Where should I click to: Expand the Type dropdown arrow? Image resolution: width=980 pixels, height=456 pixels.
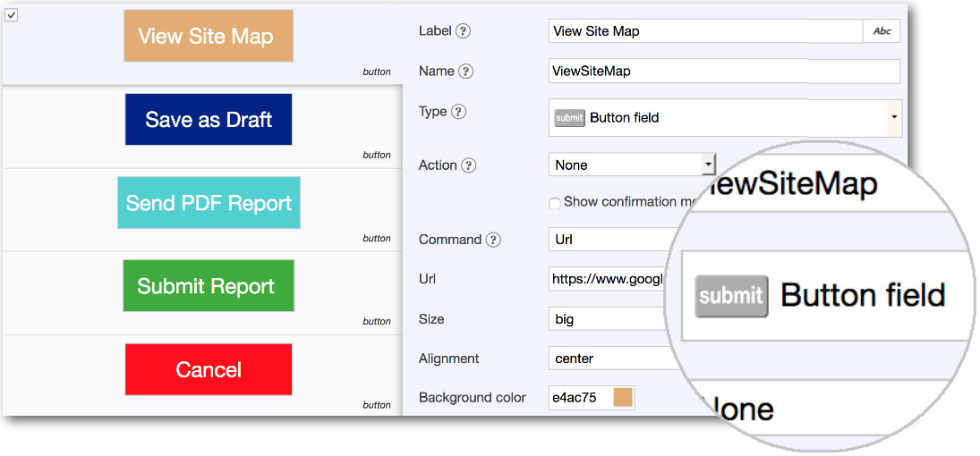click(x=893, y=118)
